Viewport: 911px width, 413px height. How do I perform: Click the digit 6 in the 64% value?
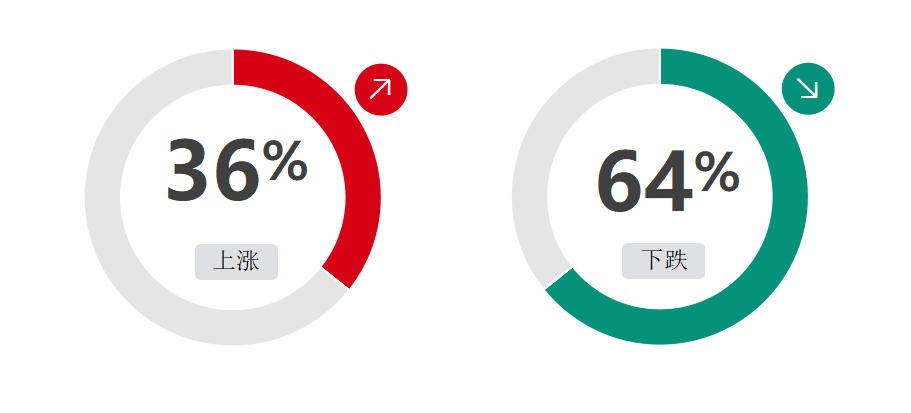pos(619,182)
